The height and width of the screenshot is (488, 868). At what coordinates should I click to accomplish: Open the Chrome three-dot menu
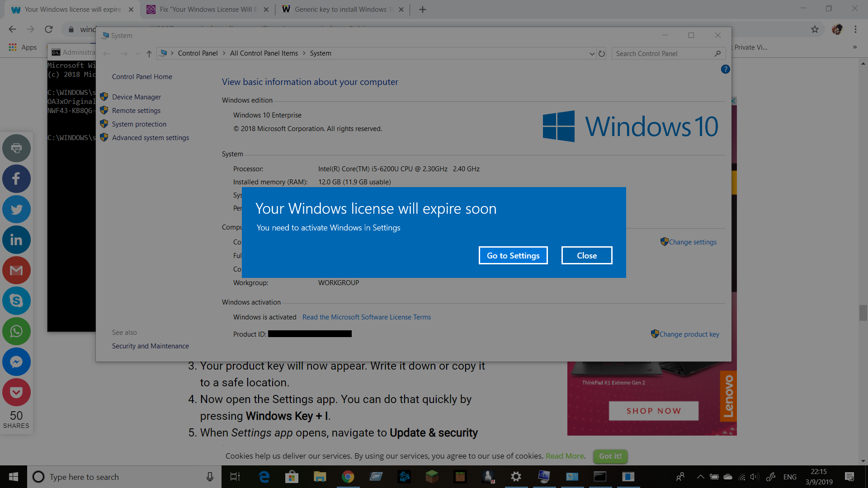pos(855,29)
